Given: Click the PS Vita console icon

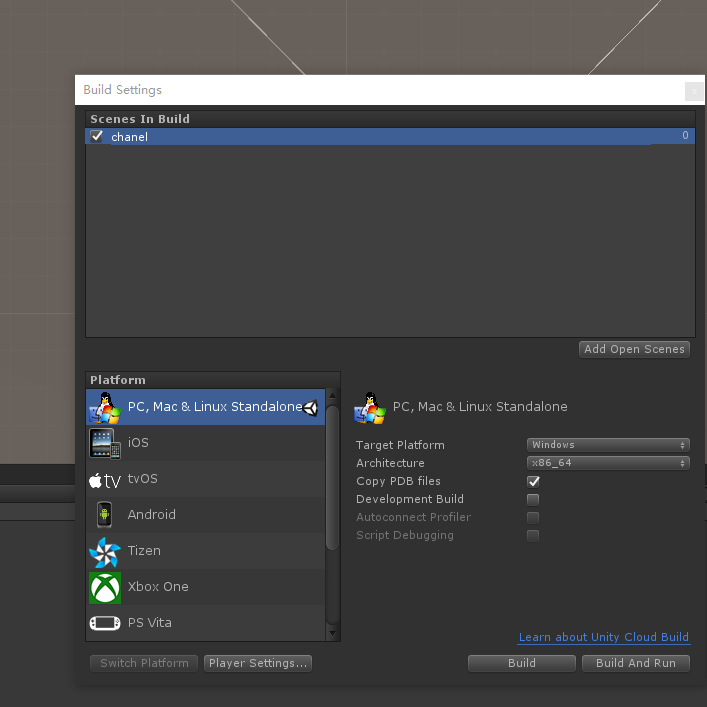Looking at the screenshot, I should pyautogui.click(x=105, y=623).
